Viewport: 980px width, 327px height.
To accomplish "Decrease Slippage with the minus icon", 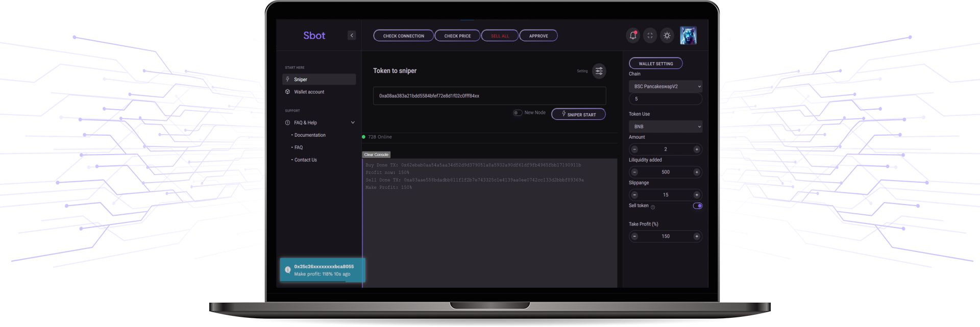I will click(634, 195).
